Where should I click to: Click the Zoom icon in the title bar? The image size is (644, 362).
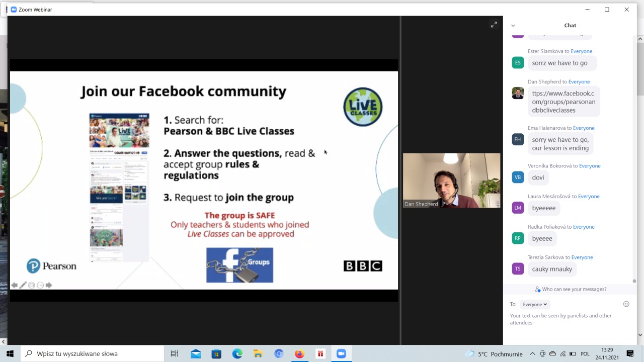click(x=14, y=10)
